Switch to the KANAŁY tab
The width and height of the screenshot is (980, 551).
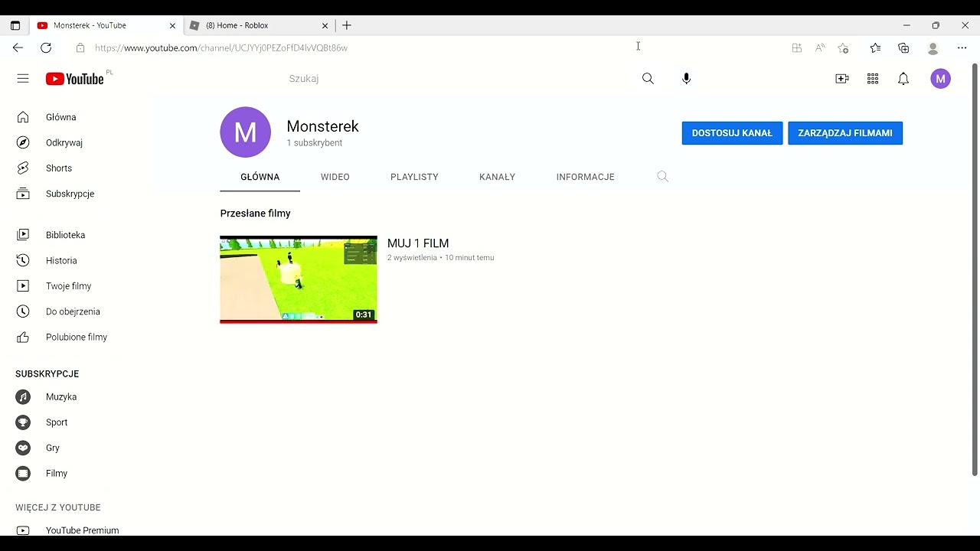[497, 177]
